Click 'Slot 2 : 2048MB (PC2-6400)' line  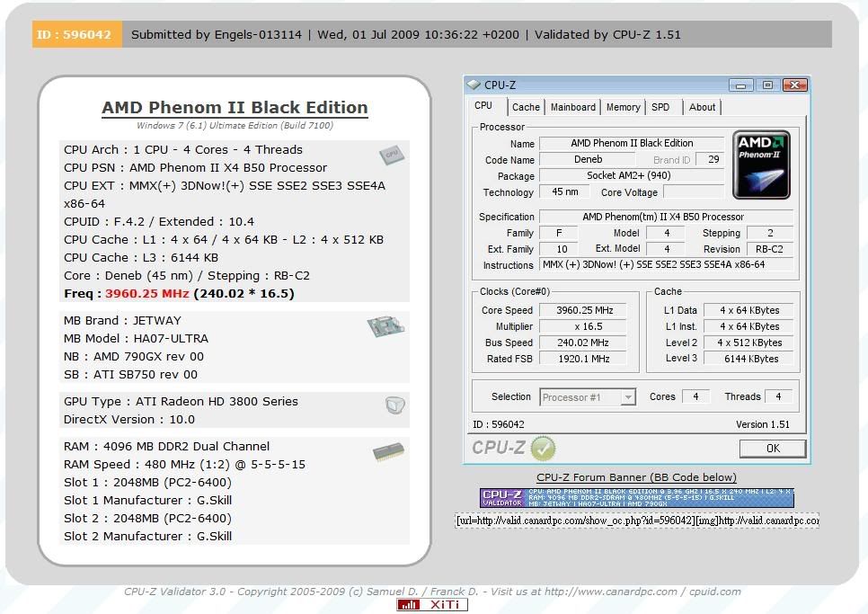point(147,518)
